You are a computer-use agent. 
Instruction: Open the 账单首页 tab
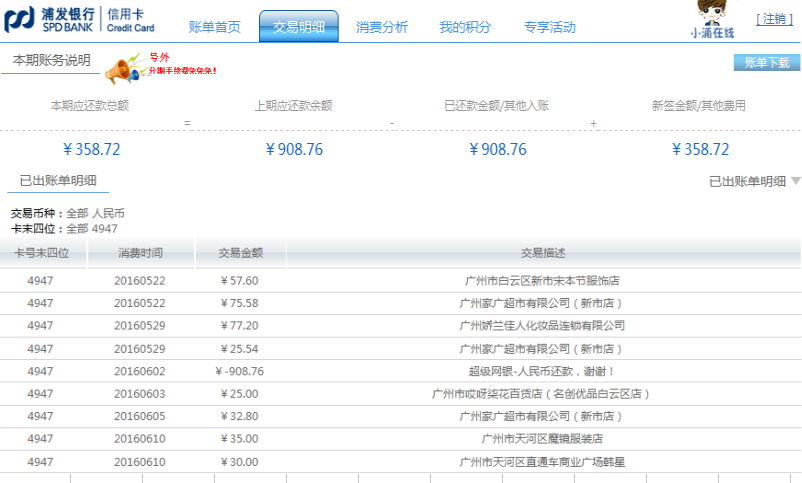pos(215,27)
